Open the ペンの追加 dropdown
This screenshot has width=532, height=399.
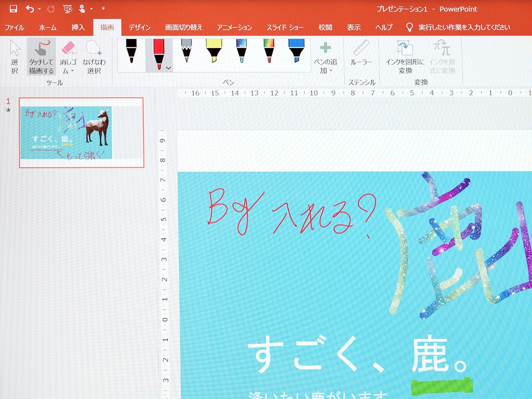(x=325, y=57)
